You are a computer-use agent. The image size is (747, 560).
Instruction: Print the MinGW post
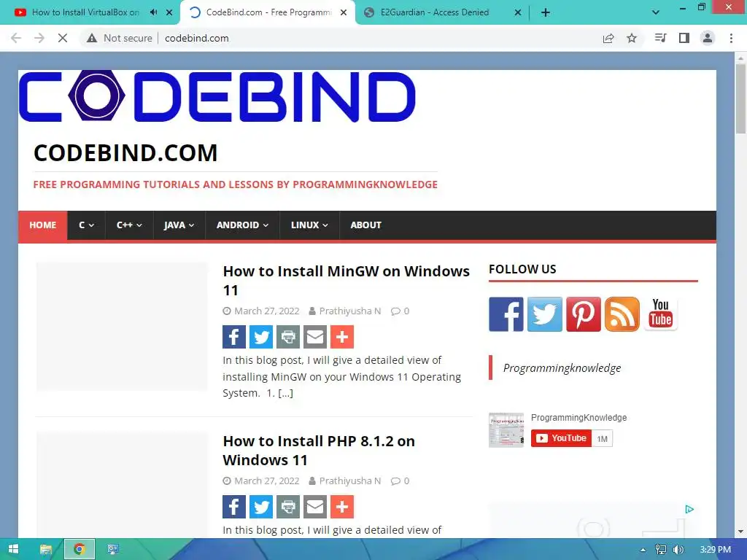click(288, 337)
